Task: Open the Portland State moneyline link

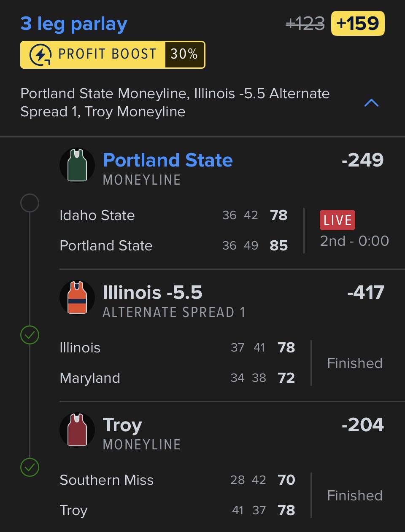Action: (x=167, y=160)
